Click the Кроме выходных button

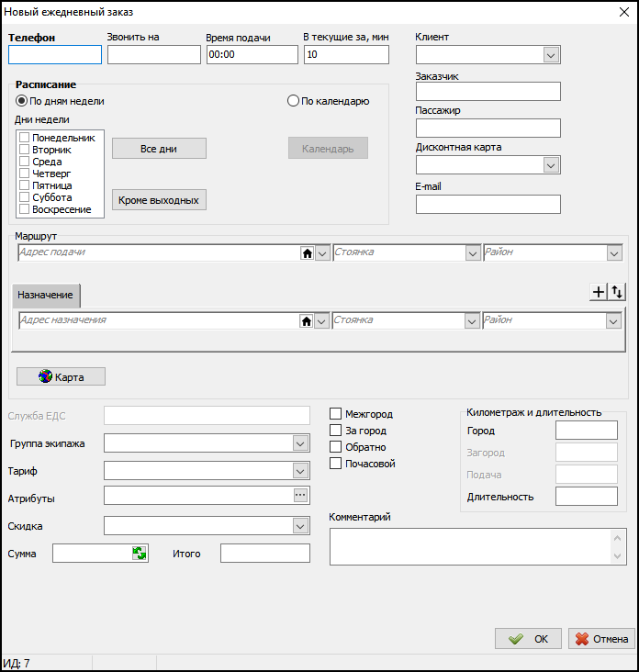pos(159,200)
